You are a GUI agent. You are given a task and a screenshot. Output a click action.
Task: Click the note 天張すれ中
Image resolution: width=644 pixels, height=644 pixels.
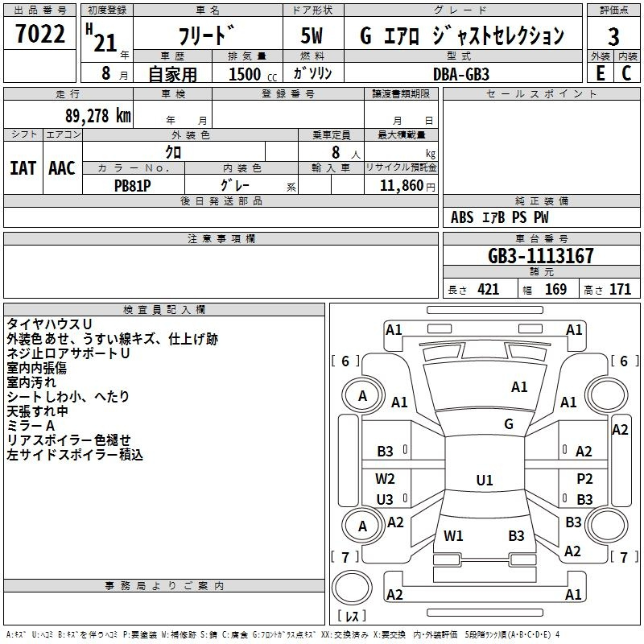pyautogui.click(x=37, y=411)
